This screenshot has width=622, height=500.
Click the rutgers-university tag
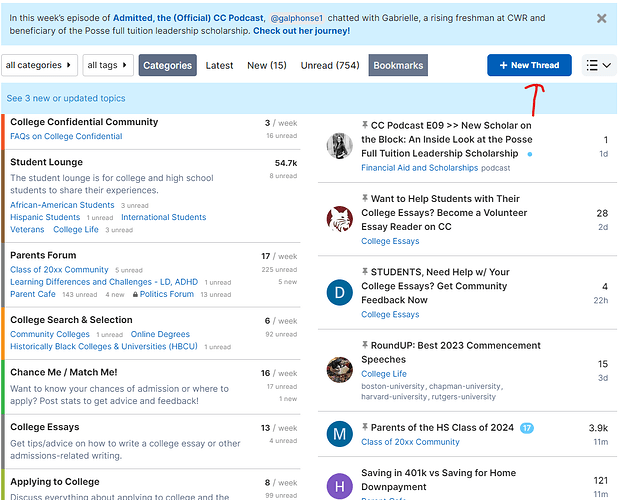pos(463,396)
